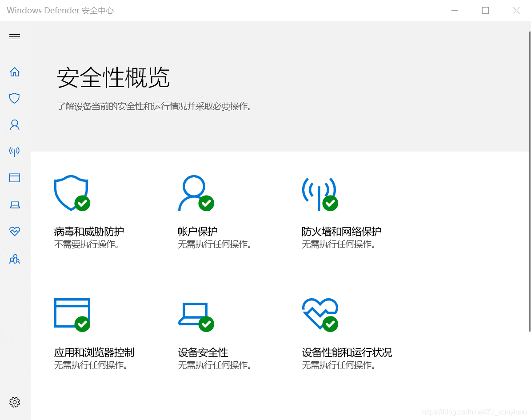
Task: Click status text under 设备性能和运行状况
Action: tap(339, 365)
